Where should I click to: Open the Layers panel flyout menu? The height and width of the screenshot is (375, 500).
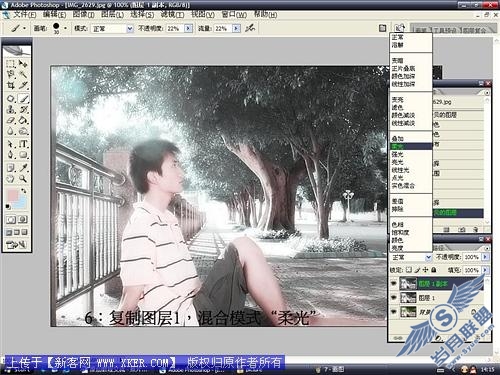pos(487,248)
